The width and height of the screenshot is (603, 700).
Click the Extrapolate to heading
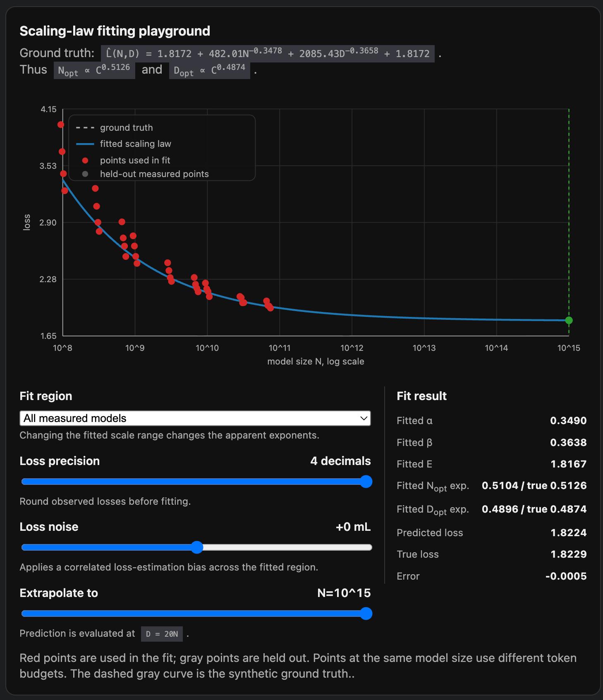click(x=59, y=593)
